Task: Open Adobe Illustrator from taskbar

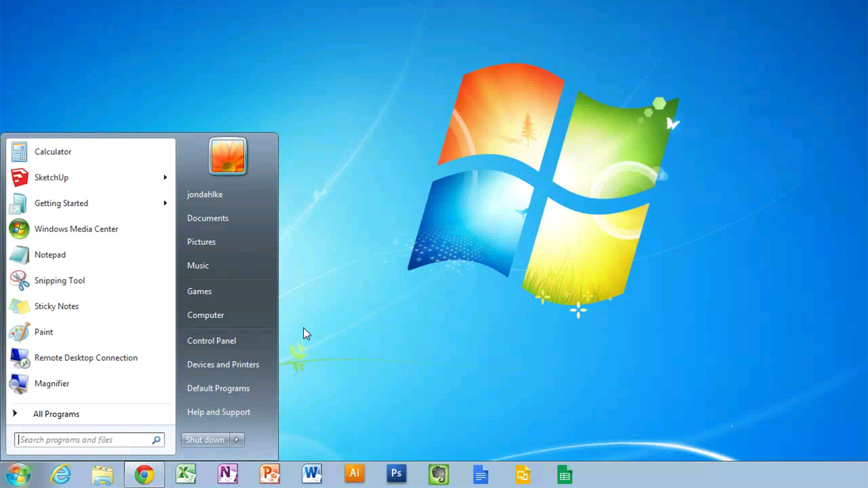Action: coord(354,474)
